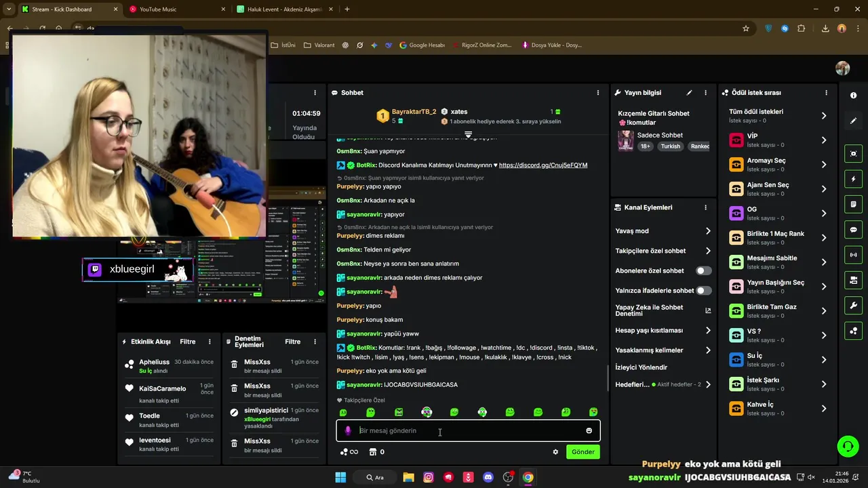Screen dimensions: 868x488
Task: Click the Turkish language tag
Action: (670, 146)
